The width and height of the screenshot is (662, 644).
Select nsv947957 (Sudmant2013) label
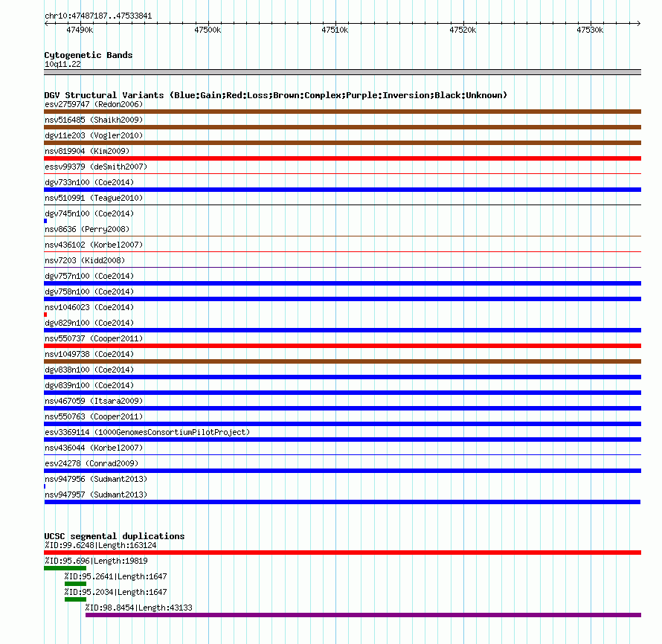click(96, 495)
